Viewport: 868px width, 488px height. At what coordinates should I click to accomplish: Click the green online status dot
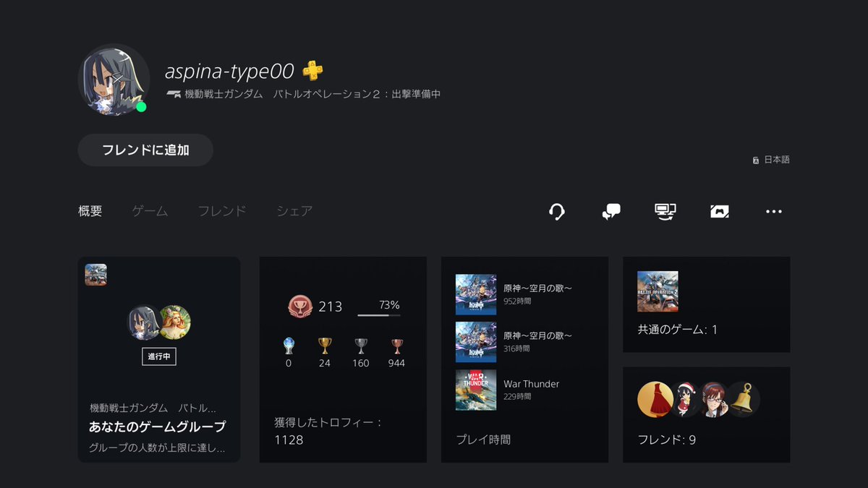(141, 107)
